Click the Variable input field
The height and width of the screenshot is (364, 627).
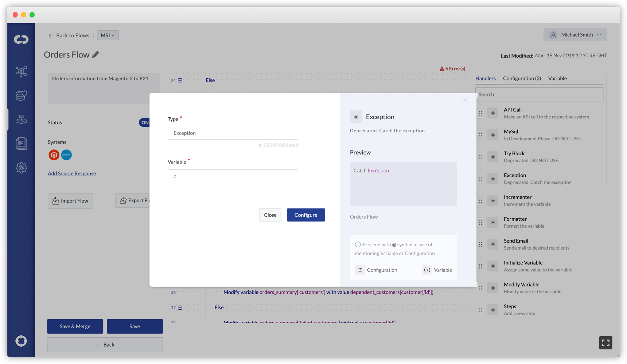click(x=233, y=176)
